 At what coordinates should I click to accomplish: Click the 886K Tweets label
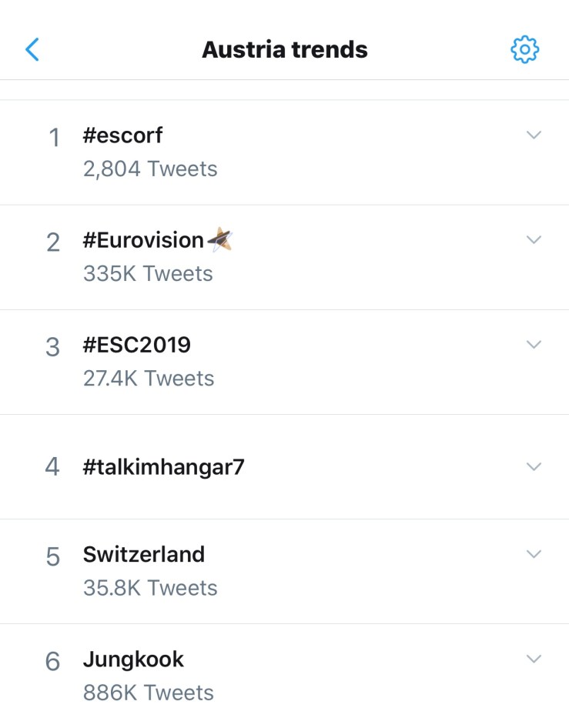(x=149, y=693)
